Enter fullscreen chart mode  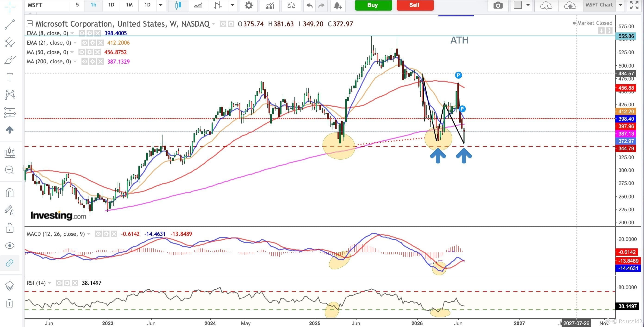pos(634,5)
